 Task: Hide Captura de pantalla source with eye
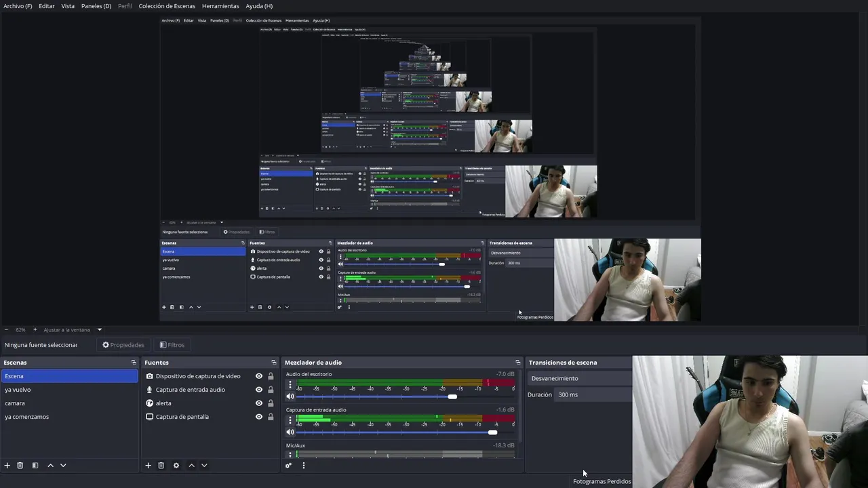tap(259, 417)
